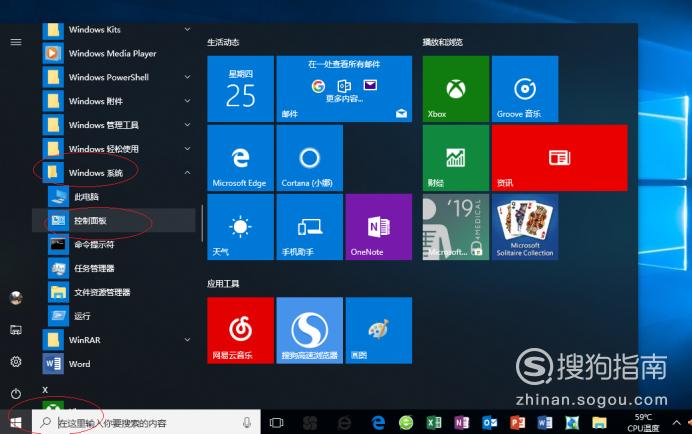Image resolution: width=692 pixels, height=434 pixels.
Task: Open the Xbox tile
Action: point(456,89)
